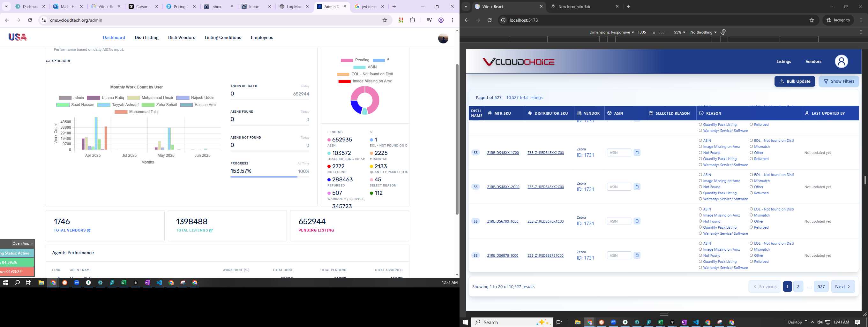Open the user profile icon in VCloudChoice header
The height and width of the screenshot is (327, 868).
(x=841, y=61)
